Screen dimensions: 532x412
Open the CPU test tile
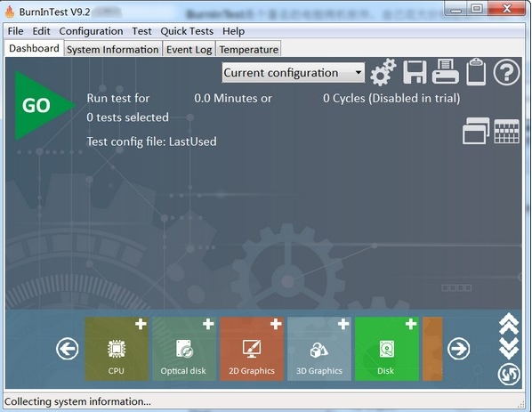pos(117,349)
